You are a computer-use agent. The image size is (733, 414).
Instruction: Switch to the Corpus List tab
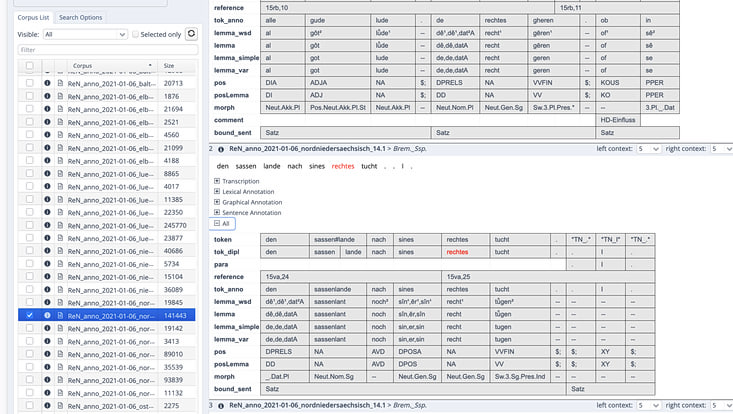(33, 17)
